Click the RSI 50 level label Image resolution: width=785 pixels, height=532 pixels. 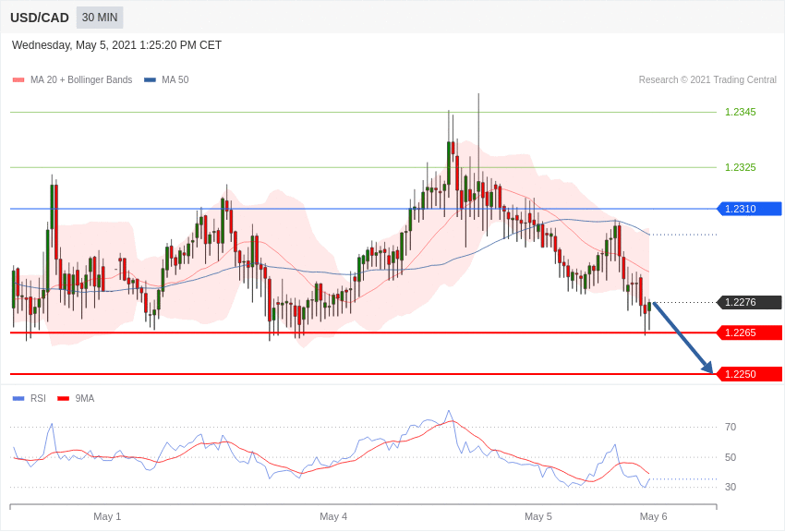[x=731, y=457]
